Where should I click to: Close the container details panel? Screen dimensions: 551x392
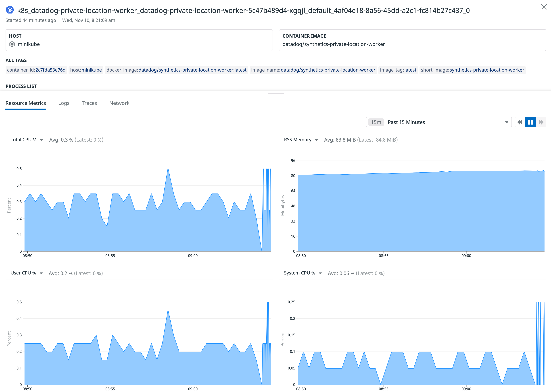(x=544, y=7)
